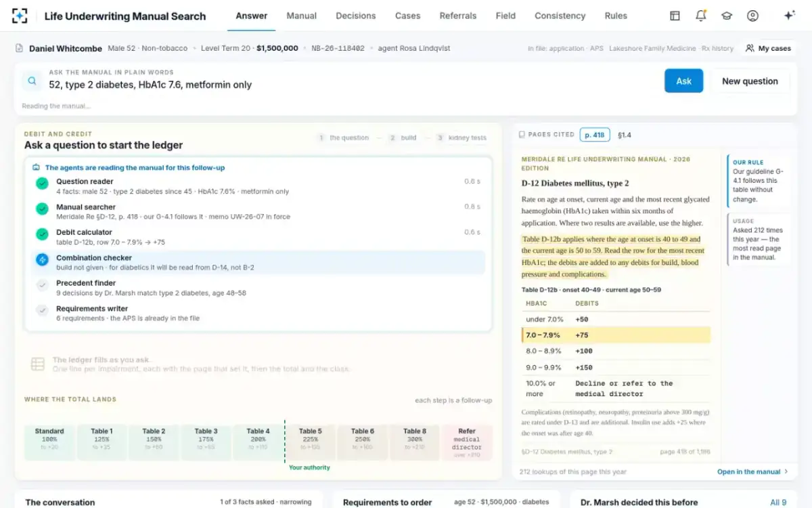The image size is (812, 508).
Task: Click the Requirements writer pending icon
Action: [x=42, y=310]
